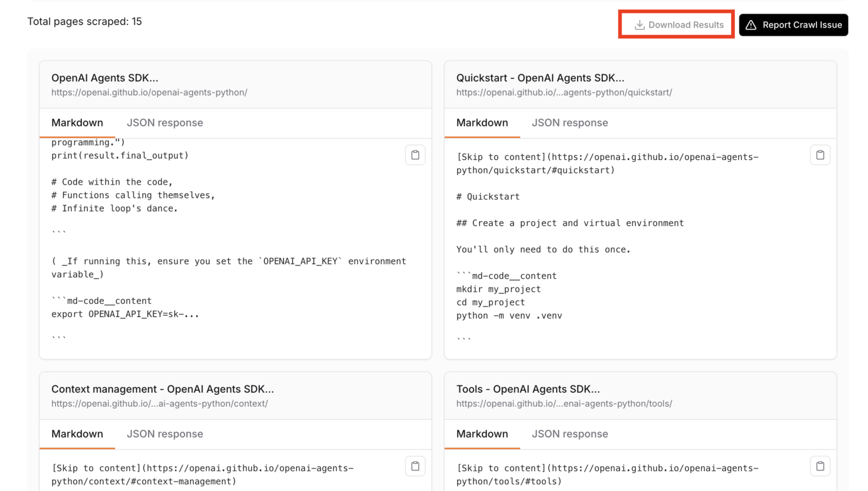868x491 pixels.
Task: Click the Report Crawl Issue button
Action: 793,25
